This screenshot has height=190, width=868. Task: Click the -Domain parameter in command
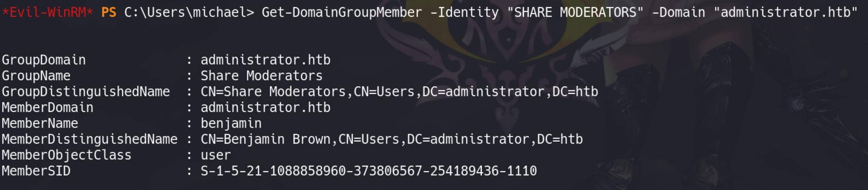tap(679, 12)
